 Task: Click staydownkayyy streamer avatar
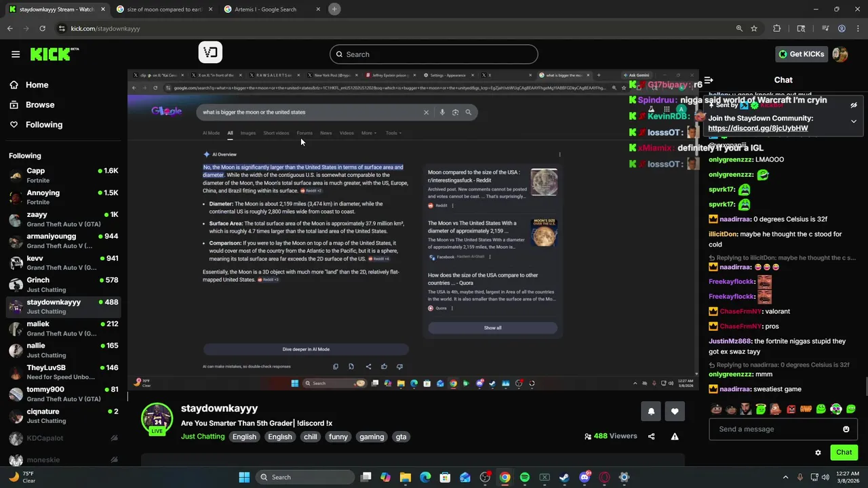[x=157, y=418]
